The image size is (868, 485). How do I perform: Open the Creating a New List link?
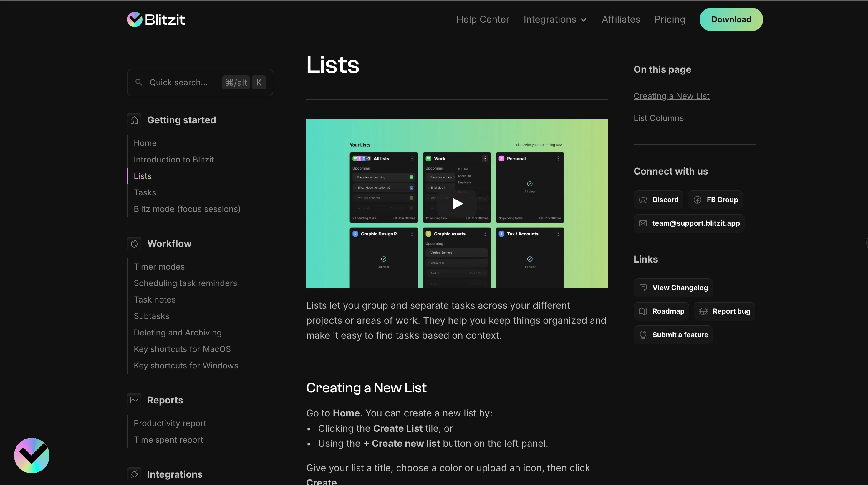tap(671, 96)
